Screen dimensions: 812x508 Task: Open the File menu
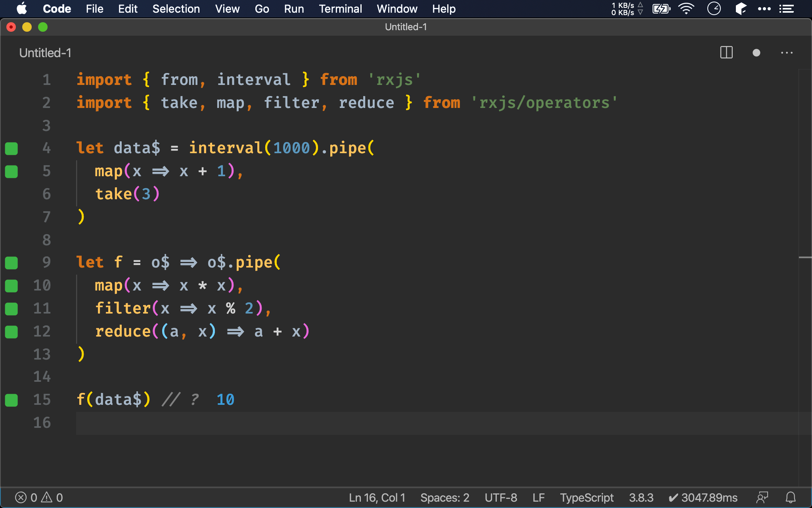click(94, 9)
